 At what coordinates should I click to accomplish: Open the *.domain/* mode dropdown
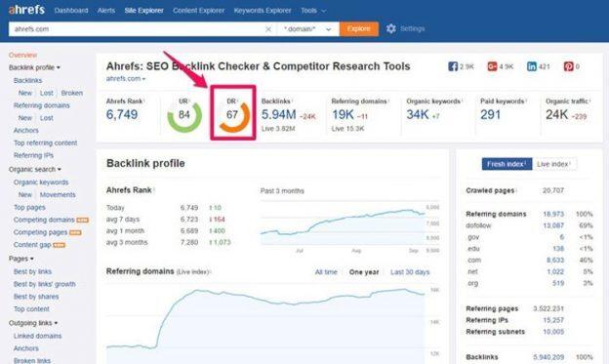point(307,29)
